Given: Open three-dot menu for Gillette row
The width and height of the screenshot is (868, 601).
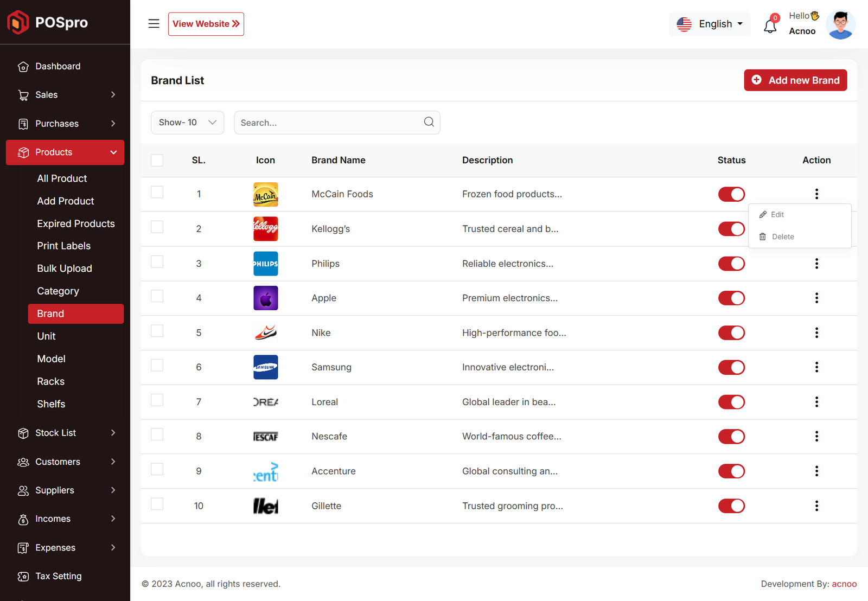Looking at the screenshot, I should point(816,506).
